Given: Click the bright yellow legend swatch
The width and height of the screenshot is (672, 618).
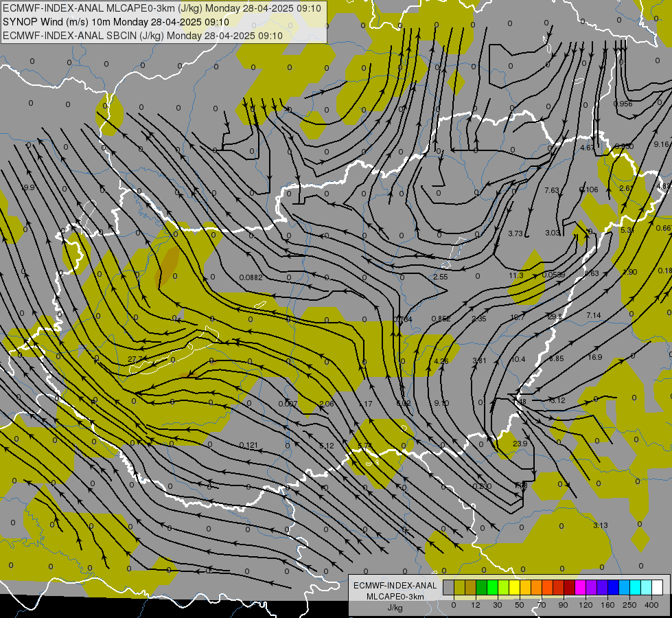Looking at the screenshot, I should (515, 587).
